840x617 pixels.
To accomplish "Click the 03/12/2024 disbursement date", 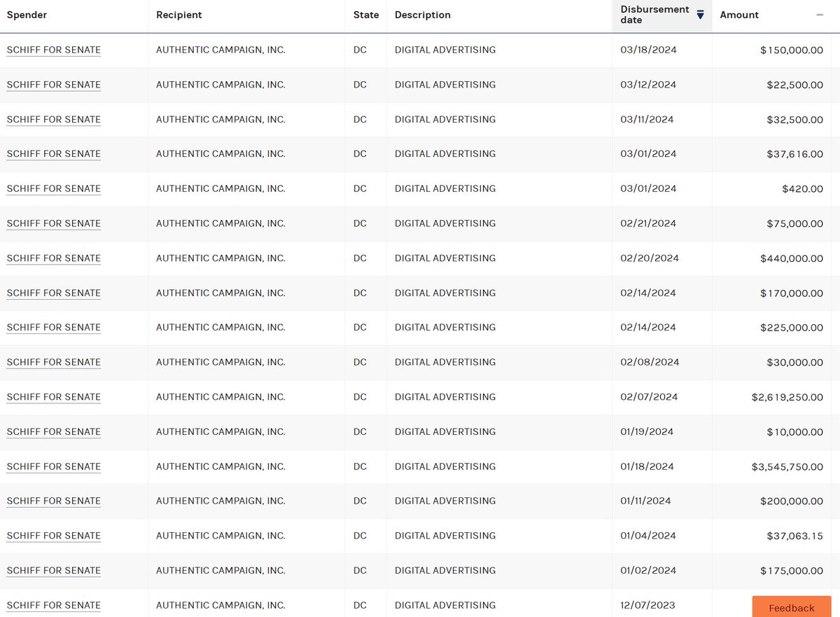I will (648, 85).
